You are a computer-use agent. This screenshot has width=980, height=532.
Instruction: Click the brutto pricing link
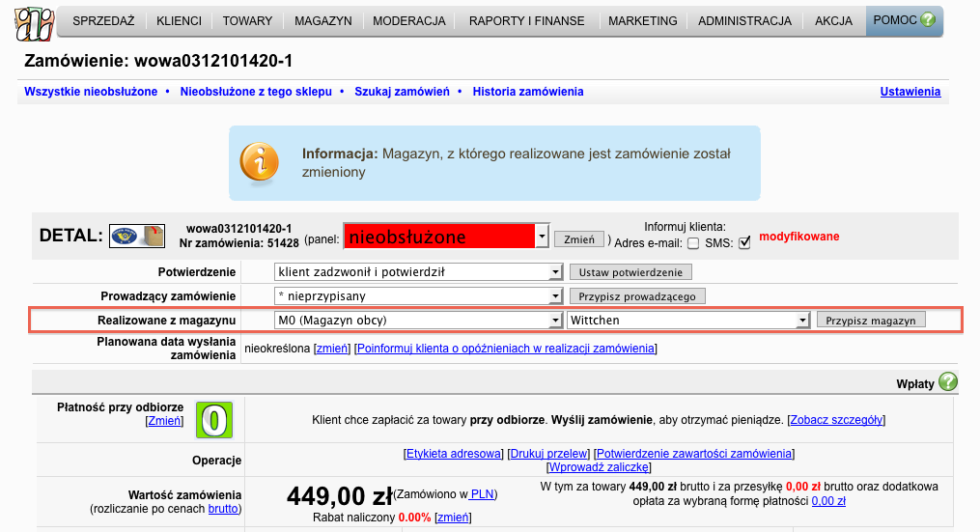coord(223,509)
